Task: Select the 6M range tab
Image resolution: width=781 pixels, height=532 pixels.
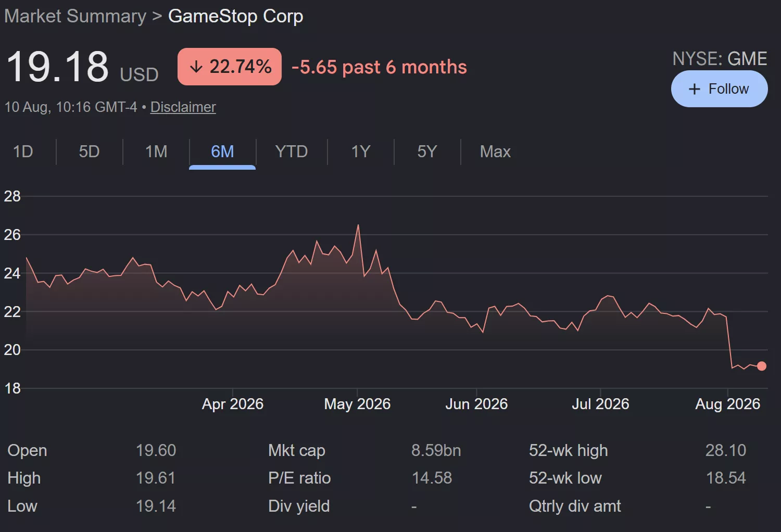Action: [222, 151]
